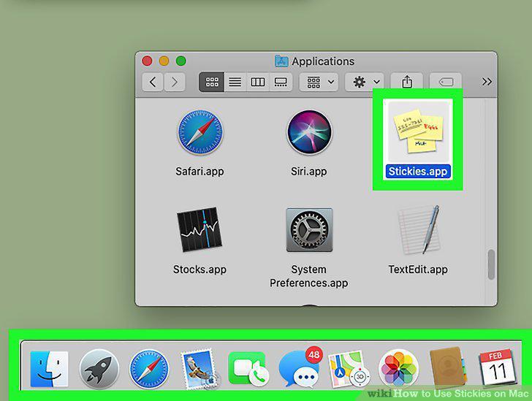Image resolution: width=532 pixels, height=401 pixels.
Task: Switch Finder to icon view
Action: pyautogui.click(x=212, y=82)
